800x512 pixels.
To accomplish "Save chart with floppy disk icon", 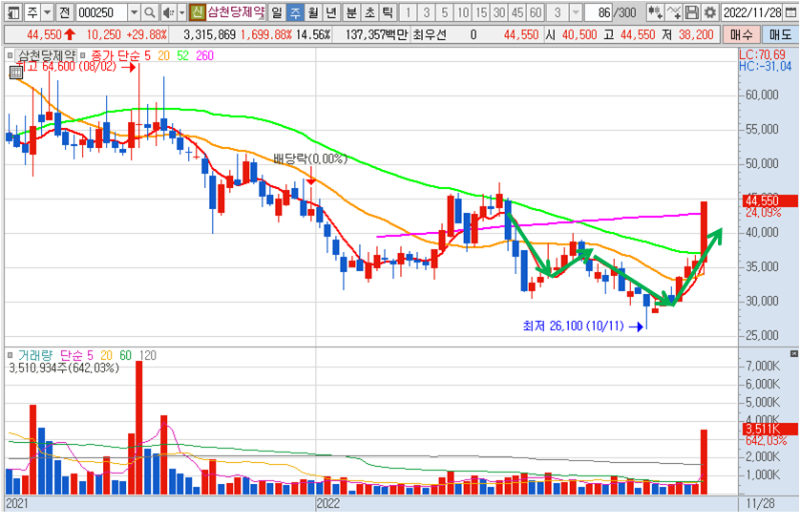I will (x=691, y=12).
